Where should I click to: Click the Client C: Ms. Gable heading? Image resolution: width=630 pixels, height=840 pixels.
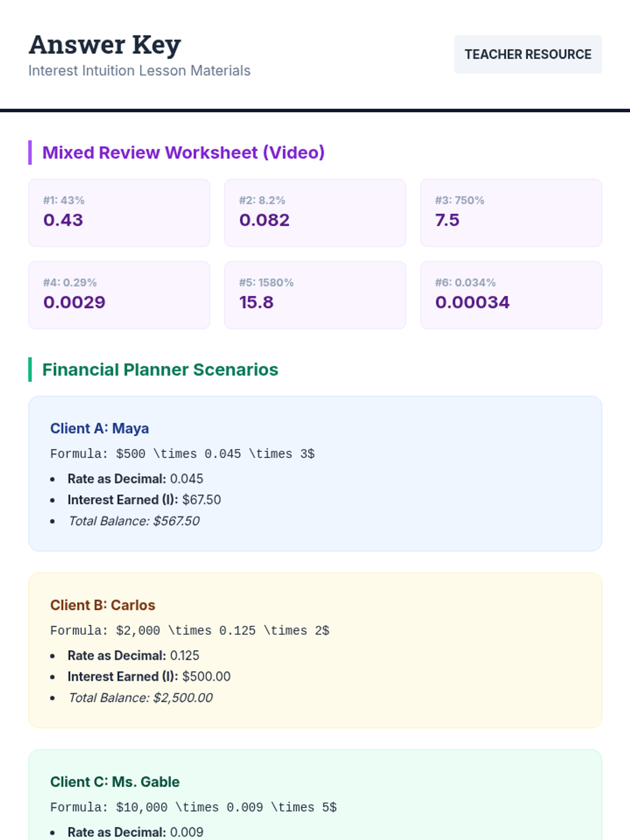(x=115, y=782)
